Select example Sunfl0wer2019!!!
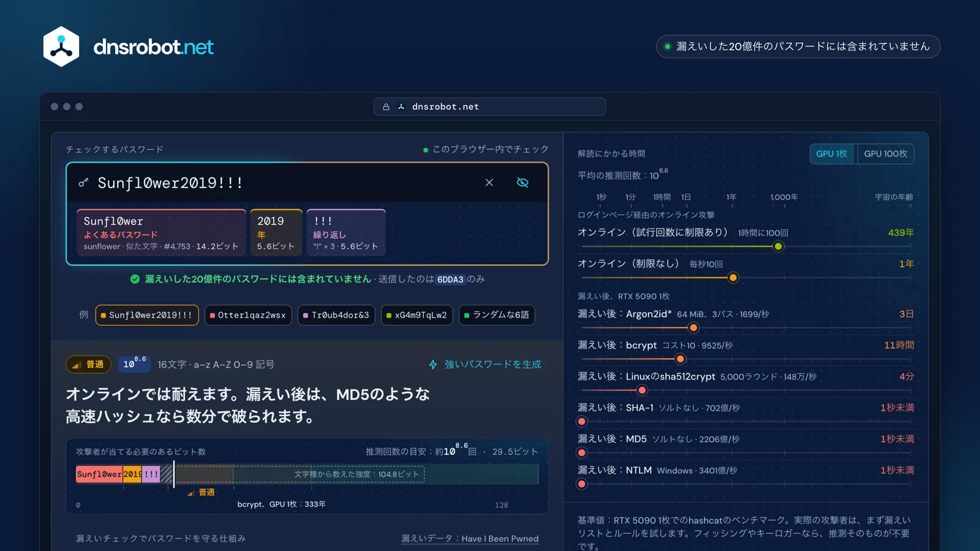 (x=147, y=315)
